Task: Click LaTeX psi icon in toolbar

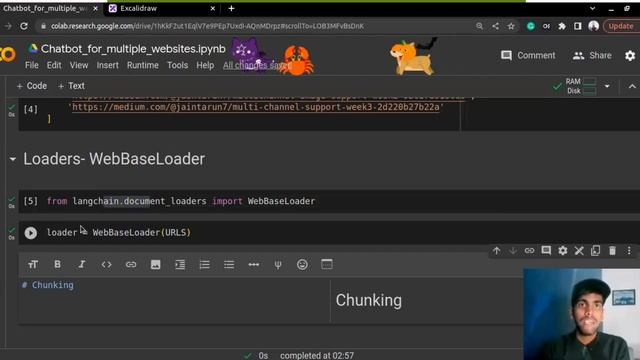Action: tap(278, 264)
